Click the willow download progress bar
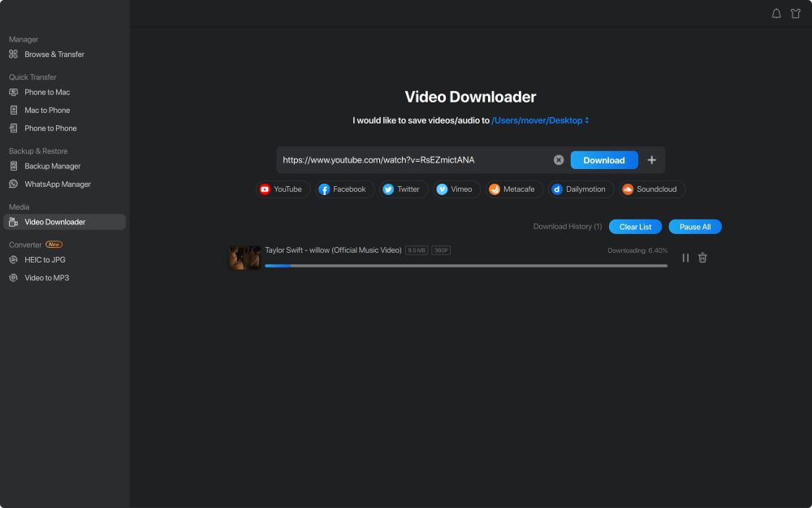The image size is (812, 508). [466, 266]
